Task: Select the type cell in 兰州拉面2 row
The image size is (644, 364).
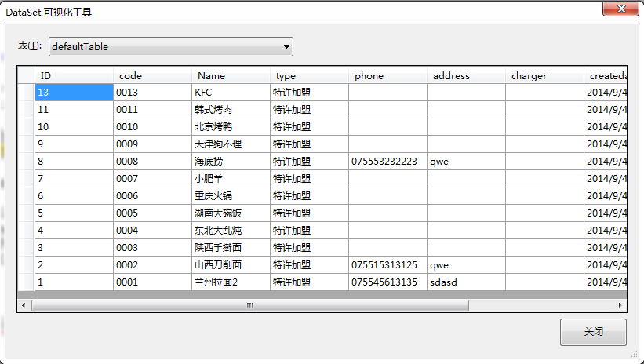Action: (x=309, y=282)
